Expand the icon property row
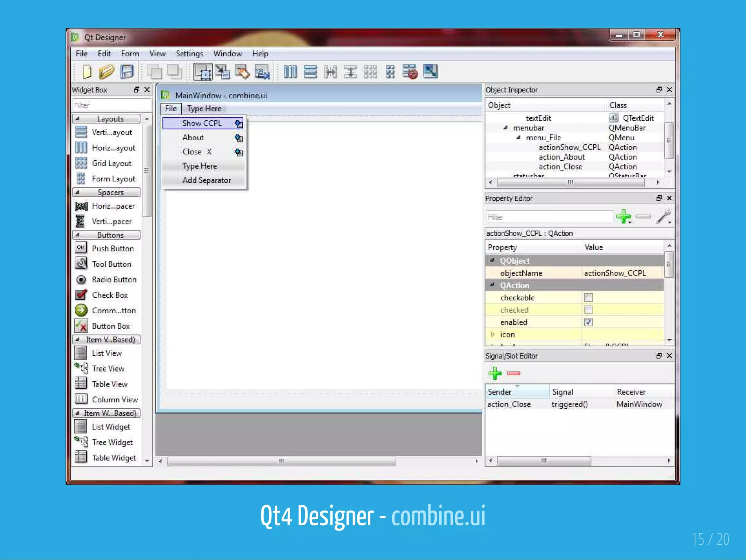This screenshot has height=560, width=746. (x=492, y=334)
